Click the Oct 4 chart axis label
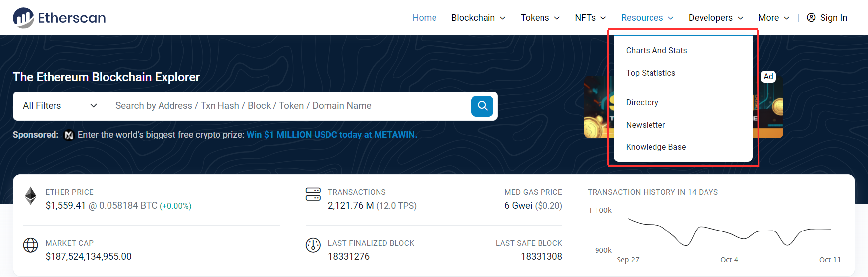The image size is (868, 277). pos(729,260)
